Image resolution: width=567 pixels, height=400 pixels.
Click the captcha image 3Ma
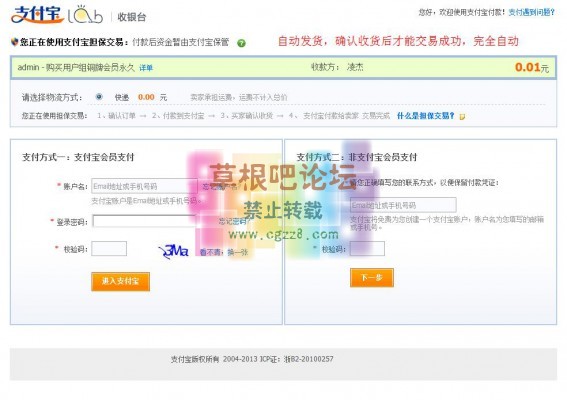tap(174, 251)
